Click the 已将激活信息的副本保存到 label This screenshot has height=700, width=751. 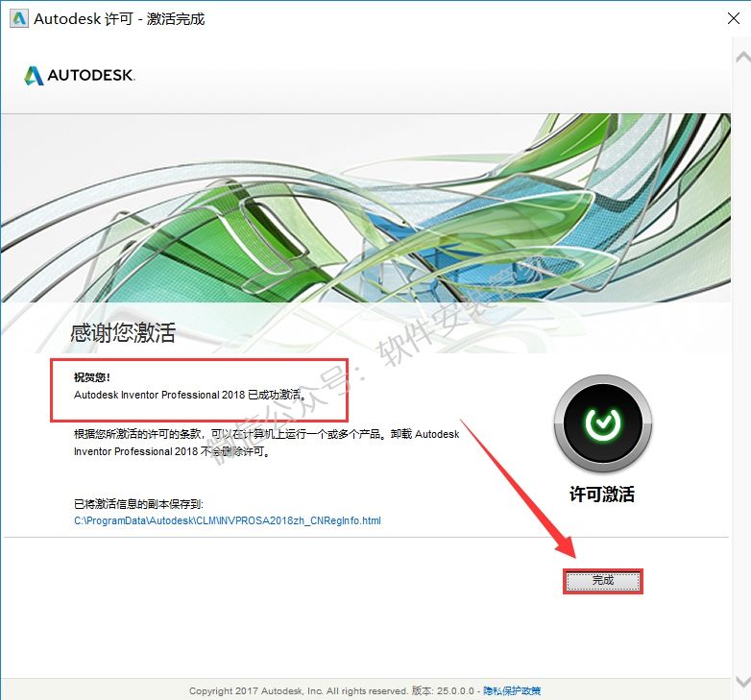tap(139, 504)
